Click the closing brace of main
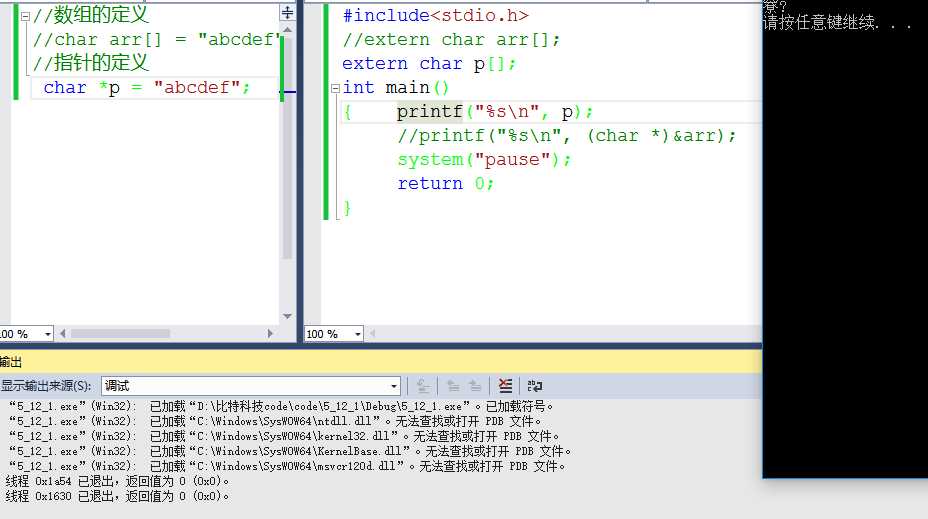 [x=347, y=208]
